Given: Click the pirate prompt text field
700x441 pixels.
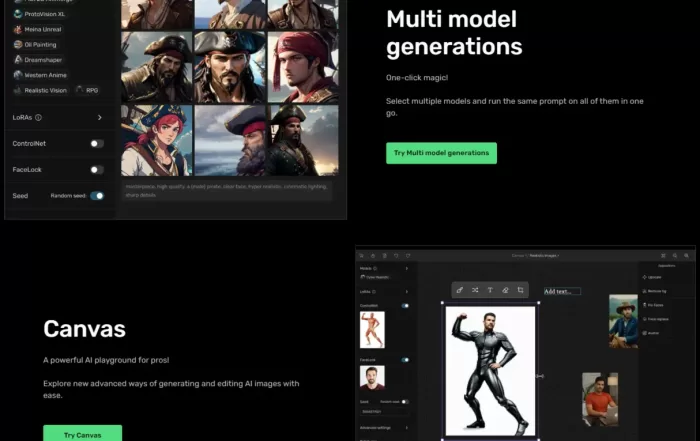Looking at the screenshot, I should [x=227, y=191].
